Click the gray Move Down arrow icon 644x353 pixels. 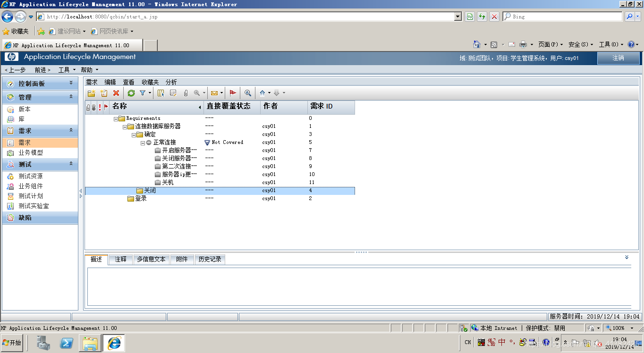tap(277, 93)
